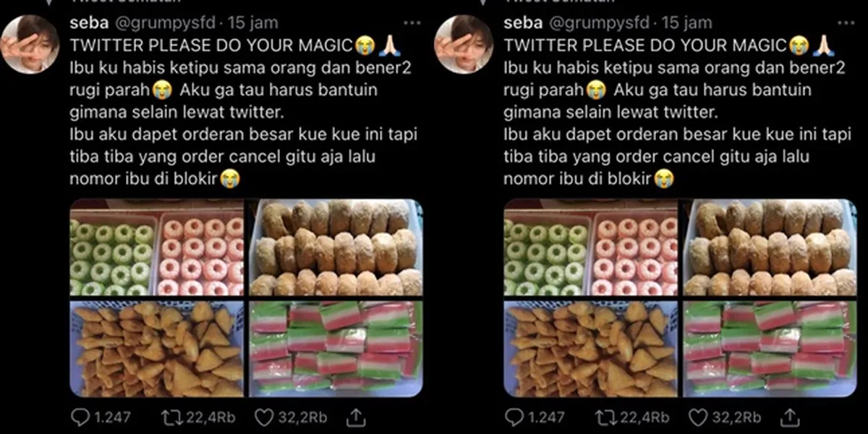Click reply icon on right tweet
This screenshot has height=434, width=868.
(x=514, y=417)
